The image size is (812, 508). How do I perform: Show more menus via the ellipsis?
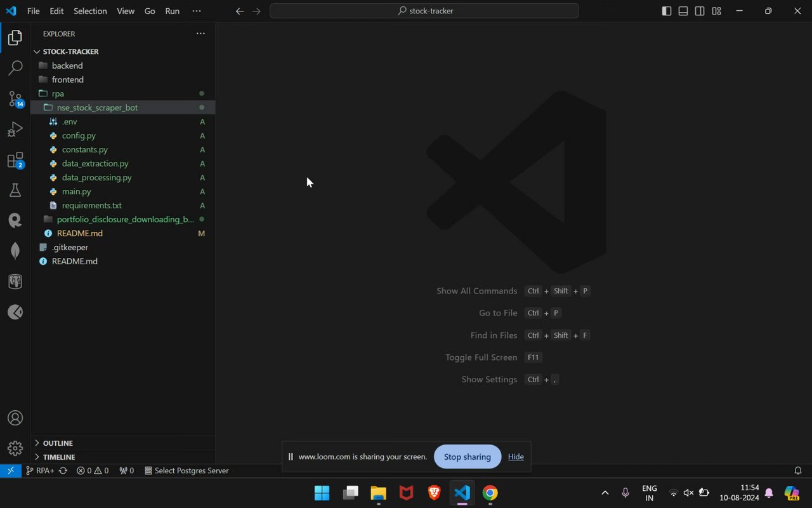(197, 11)
